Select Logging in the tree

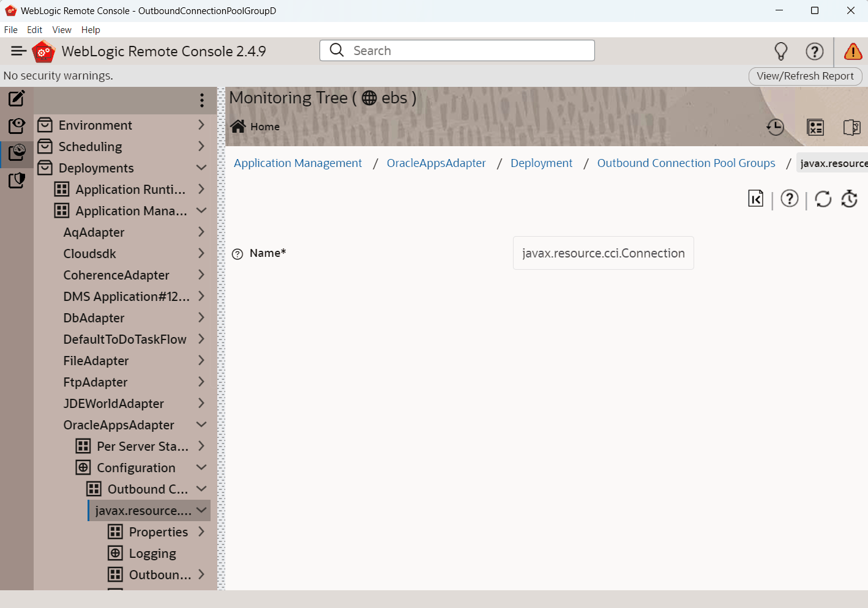tap(152, 554)
